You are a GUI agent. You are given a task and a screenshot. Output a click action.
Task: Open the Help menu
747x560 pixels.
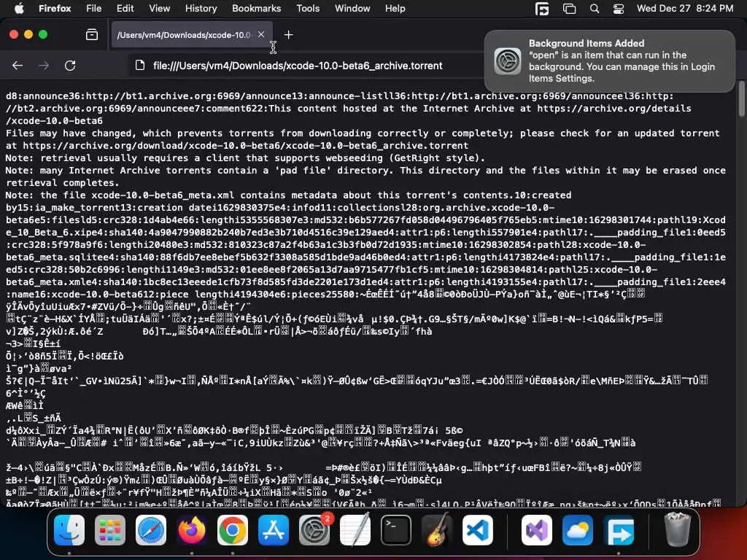[x=395, y=8]
